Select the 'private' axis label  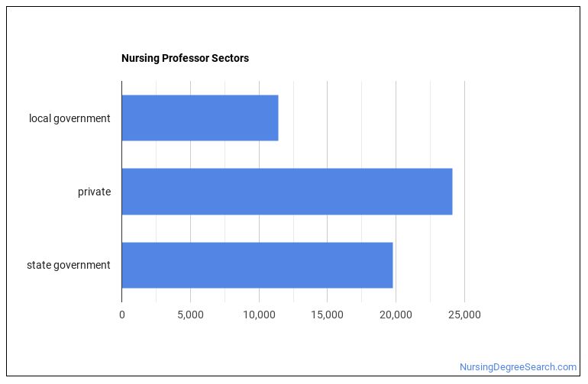coord(94,192)
